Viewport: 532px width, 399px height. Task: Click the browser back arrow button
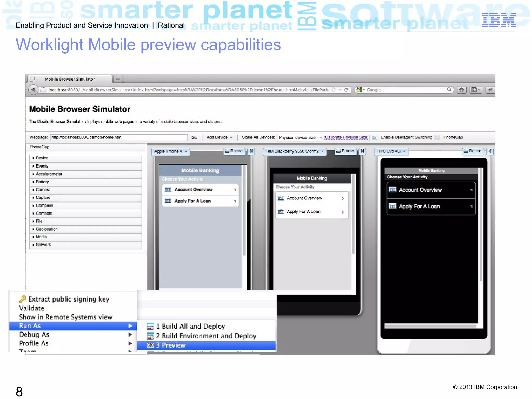pyautogui.click(x=33, y=90)
